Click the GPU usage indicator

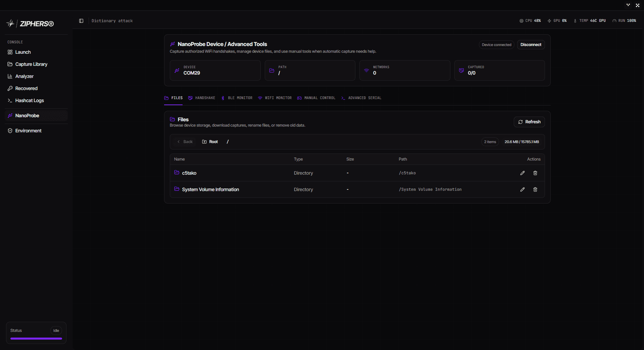557,21
